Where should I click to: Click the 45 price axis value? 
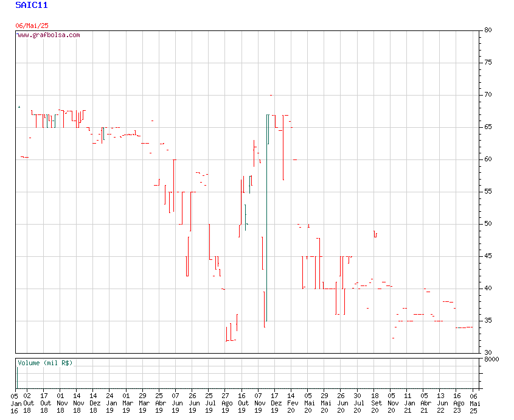pos(488,256)
